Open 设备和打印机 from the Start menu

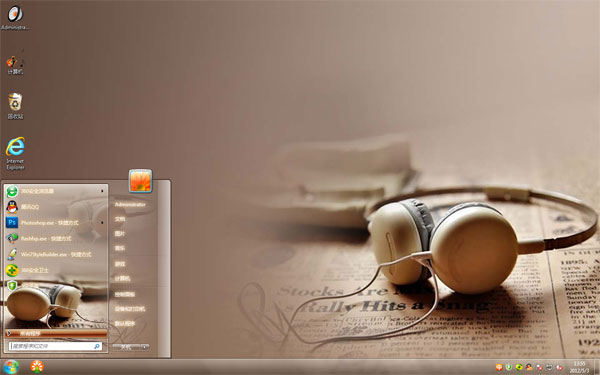click(x=130, y=309)
